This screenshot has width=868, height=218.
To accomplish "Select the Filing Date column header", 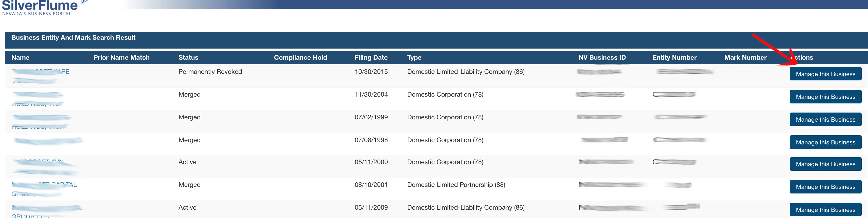I will [x=371, y=57].
